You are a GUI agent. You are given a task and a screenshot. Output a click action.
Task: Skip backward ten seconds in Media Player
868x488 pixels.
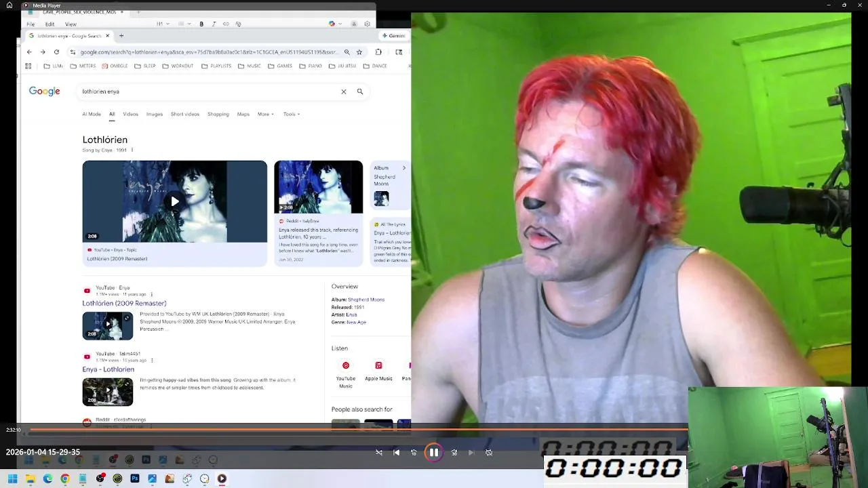(x=414, y=452)
